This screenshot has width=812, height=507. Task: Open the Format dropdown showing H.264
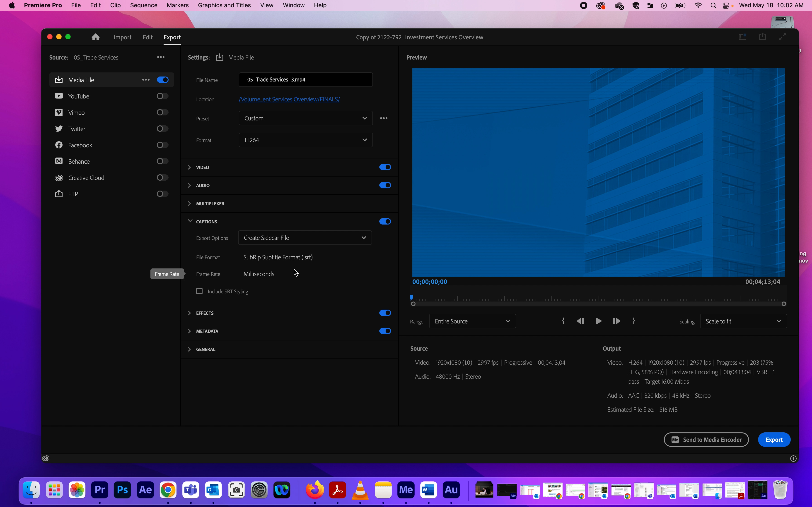pos(305,140)
